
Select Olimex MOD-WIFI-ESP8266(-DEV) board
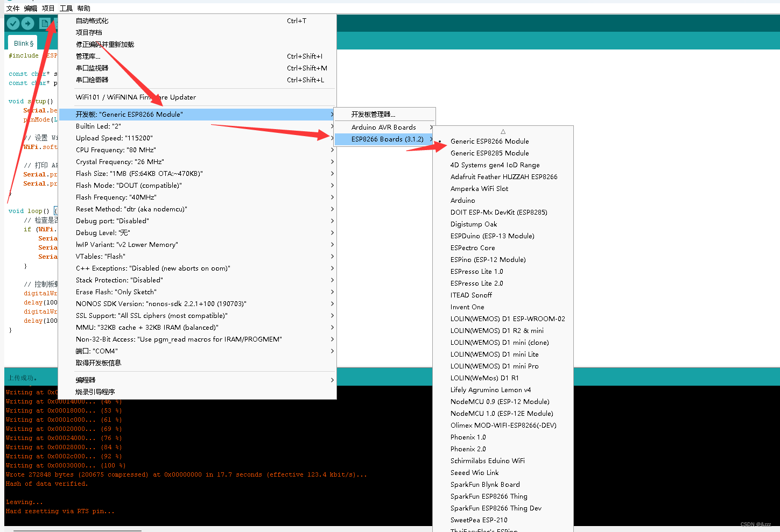tap(503, 425)
